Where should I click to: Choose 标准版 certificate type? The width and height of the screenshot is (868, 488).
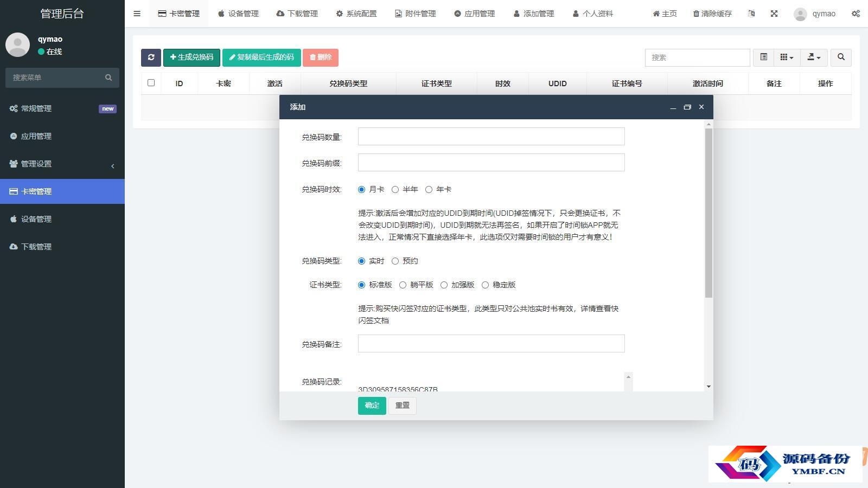[361, 285]
